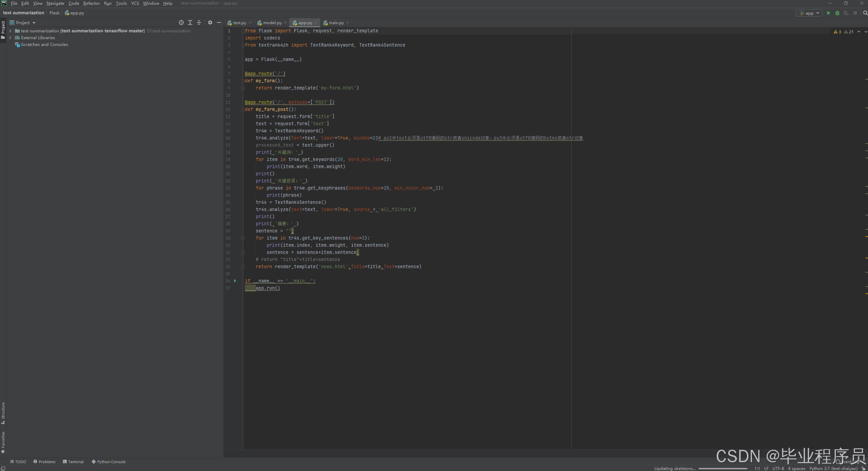Viewport: 868px width, 471px height.
Task: Expand all in Project panel
Action: [x=190, y=22]
